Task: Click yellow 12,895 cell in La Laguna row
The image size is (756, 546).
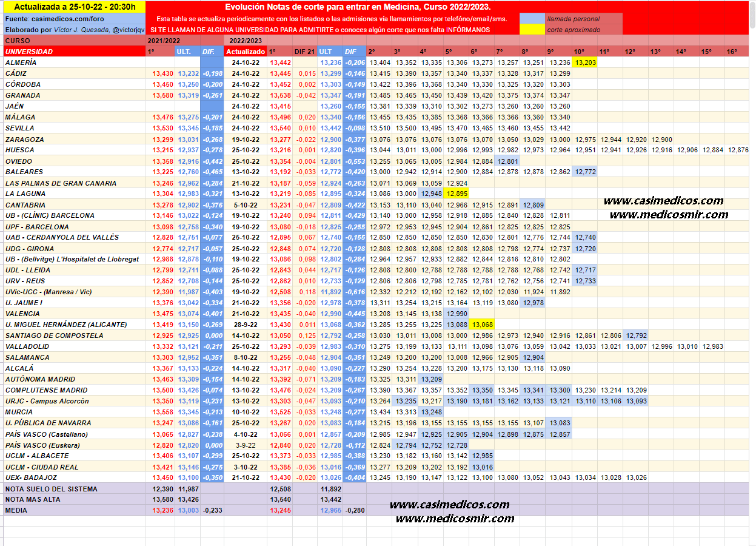Action: [x=457, y=194]
